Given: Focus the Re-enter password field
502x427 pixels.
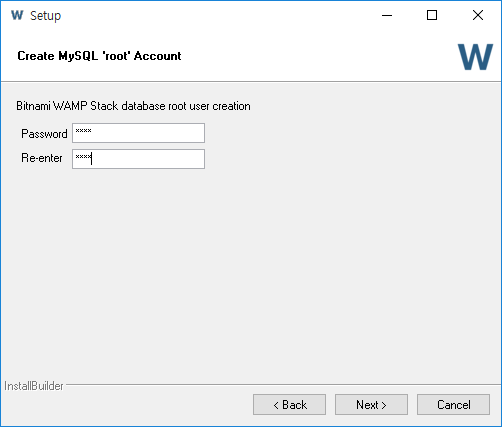Looking at the screenshot, I should tap(138, 159).
